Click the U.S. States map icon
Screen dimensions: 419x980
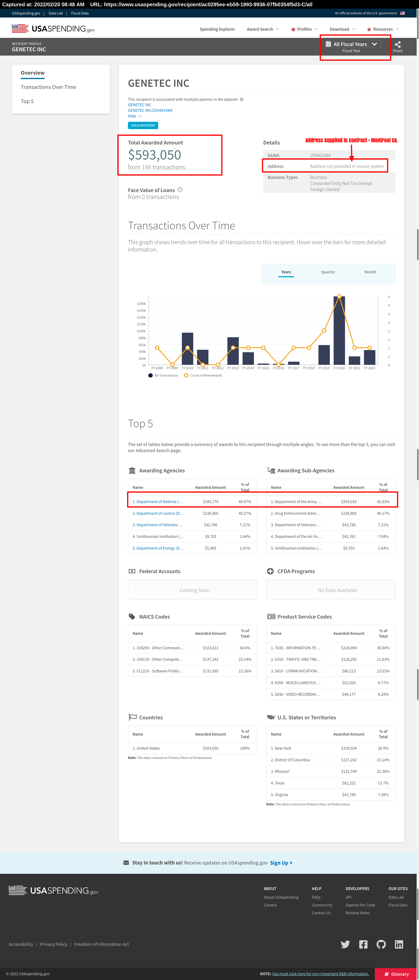271,717
